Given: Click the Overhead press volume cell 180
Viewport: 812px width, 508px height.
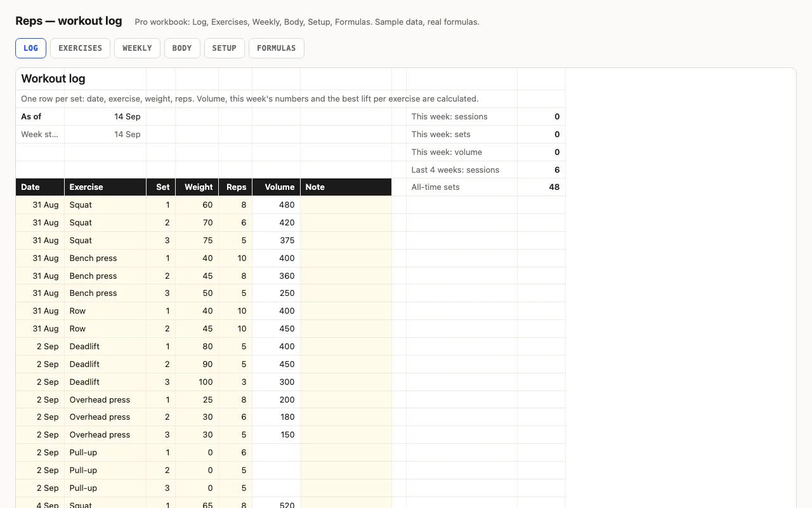Looking at the screenshot, I should (277, 417).
